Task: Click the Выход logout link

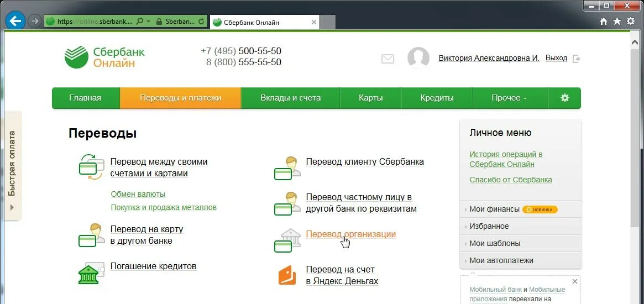Action: [x=556, y=59]
